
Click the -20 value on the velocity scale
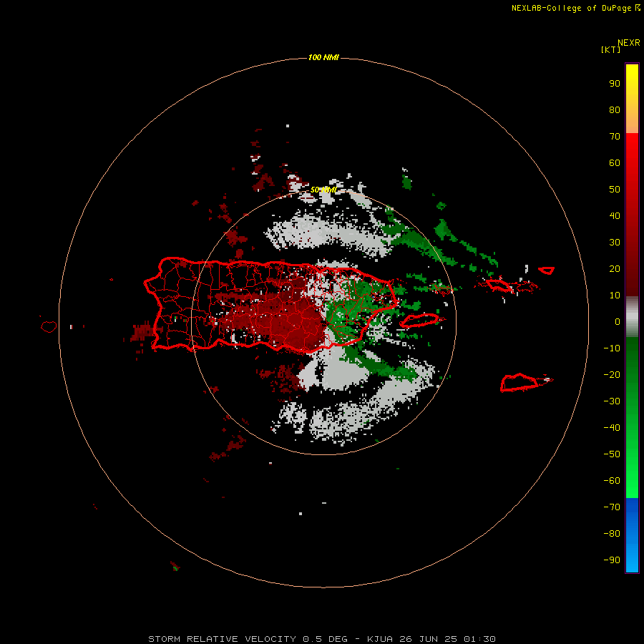pos(612,375)
